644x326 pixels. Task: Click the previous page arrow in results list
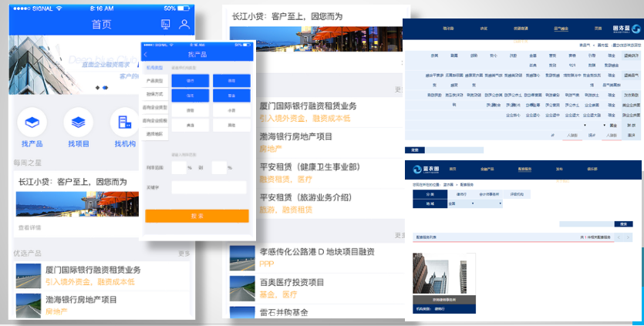click(619, 238)
